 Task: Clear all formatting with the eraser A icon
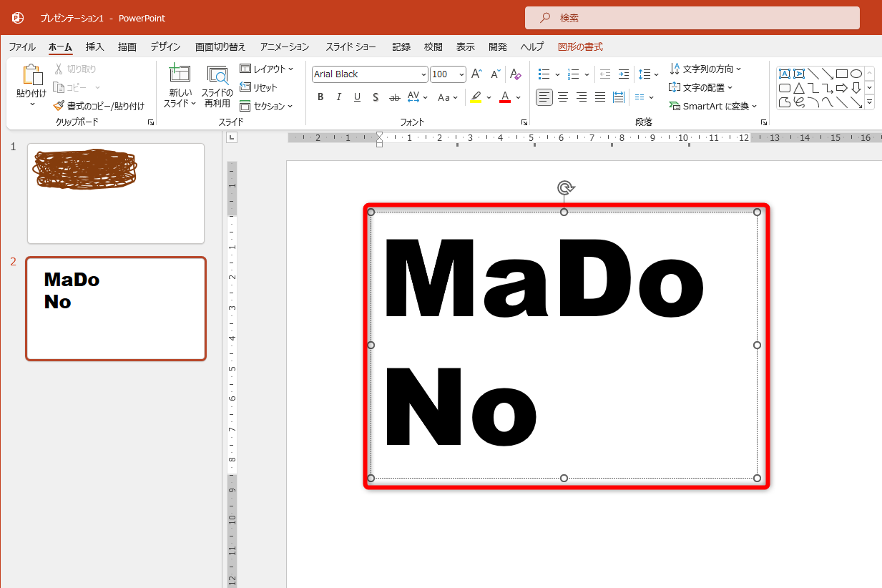[x=515, y=74]
